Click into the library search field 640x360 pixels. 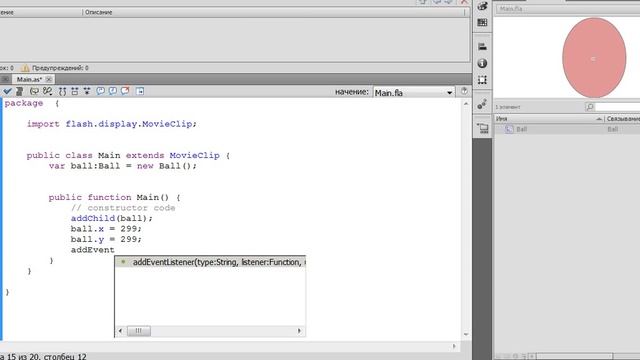617,107
